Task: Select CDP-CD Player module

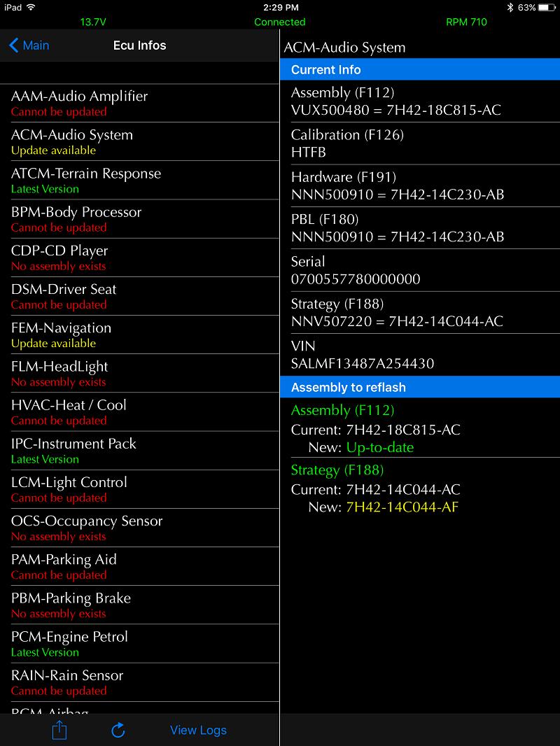Action: (139, 257)
